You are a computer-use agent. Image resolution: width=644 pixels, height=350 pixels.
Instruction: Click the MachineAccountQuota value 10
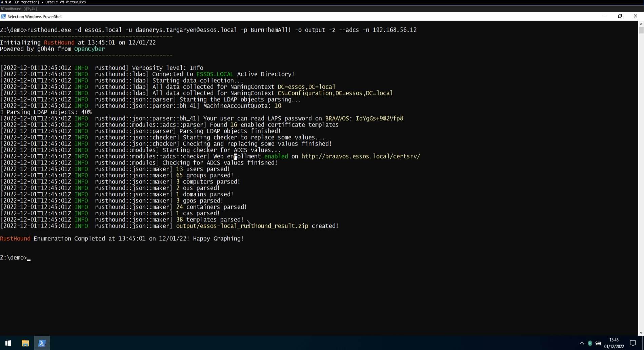point(278,106)
